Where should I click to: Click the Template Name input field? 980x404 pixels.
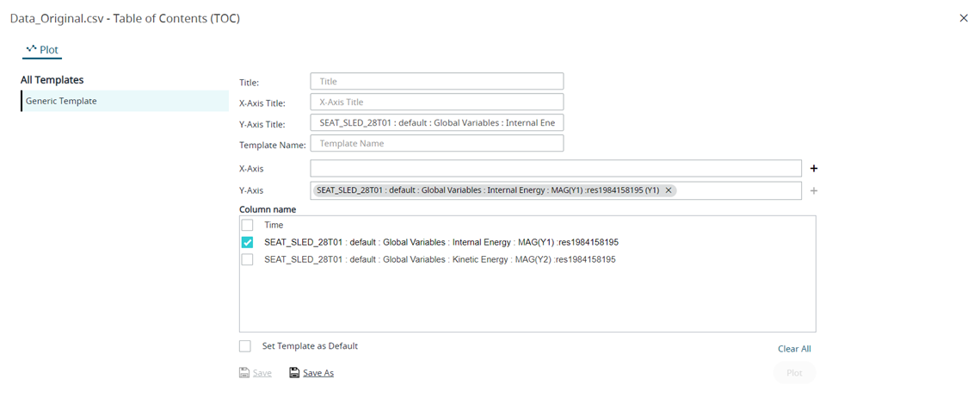(436, 144)
